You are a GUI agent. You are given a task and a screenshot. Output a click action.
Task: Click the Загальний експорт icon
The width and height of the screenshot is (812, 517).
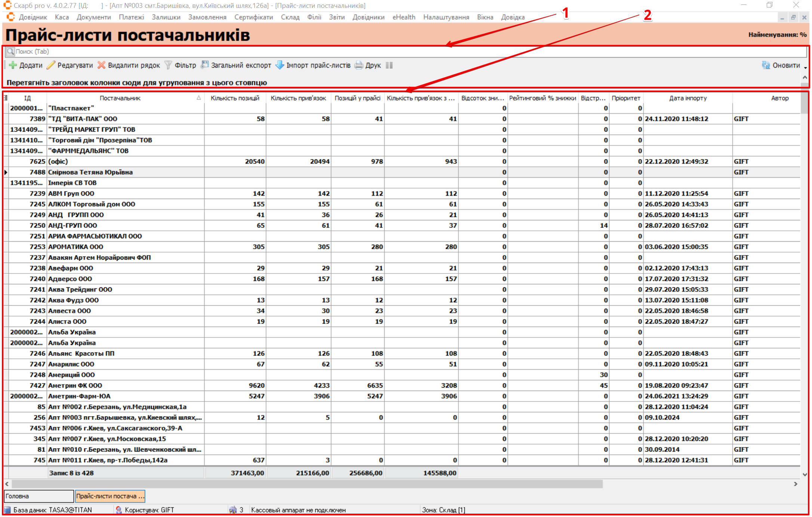click(204, 65)
